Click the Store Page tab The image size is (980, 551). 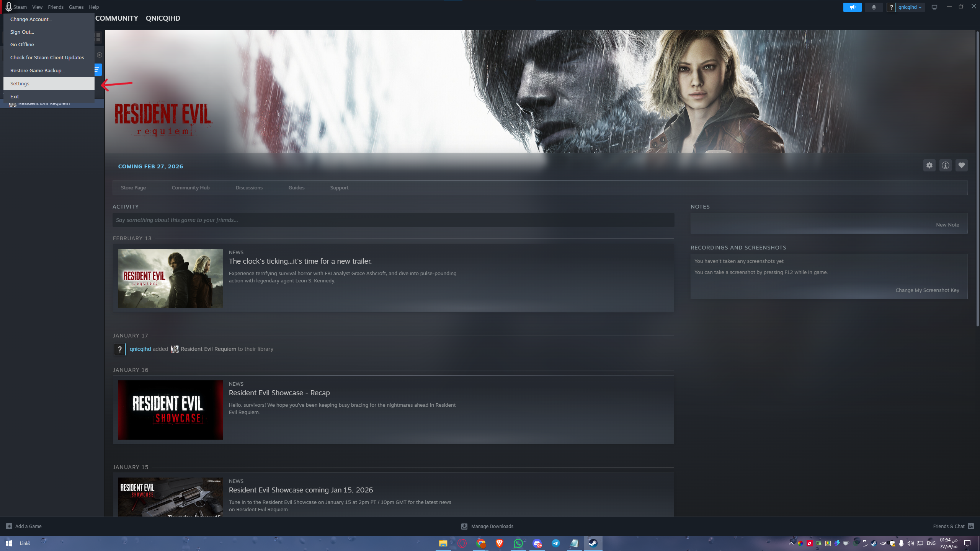click(x=133, y=187)
